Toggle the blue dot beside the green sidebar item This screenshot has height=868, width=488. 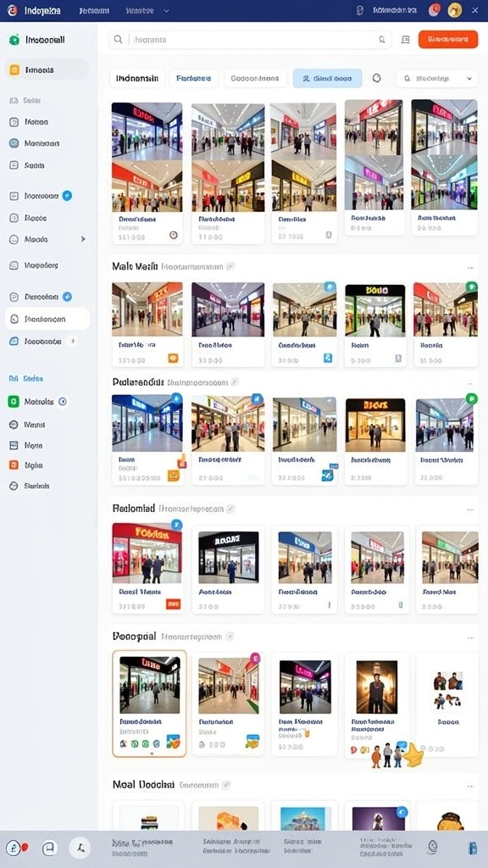(63, 402)
